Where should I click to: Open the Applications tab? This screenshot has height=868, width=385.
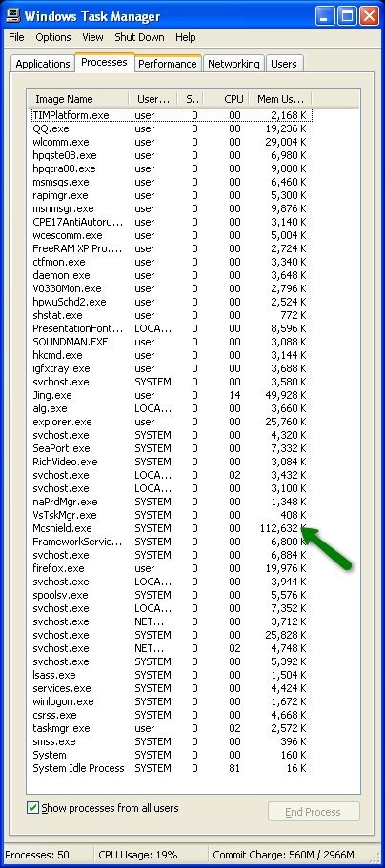[43, 64]
